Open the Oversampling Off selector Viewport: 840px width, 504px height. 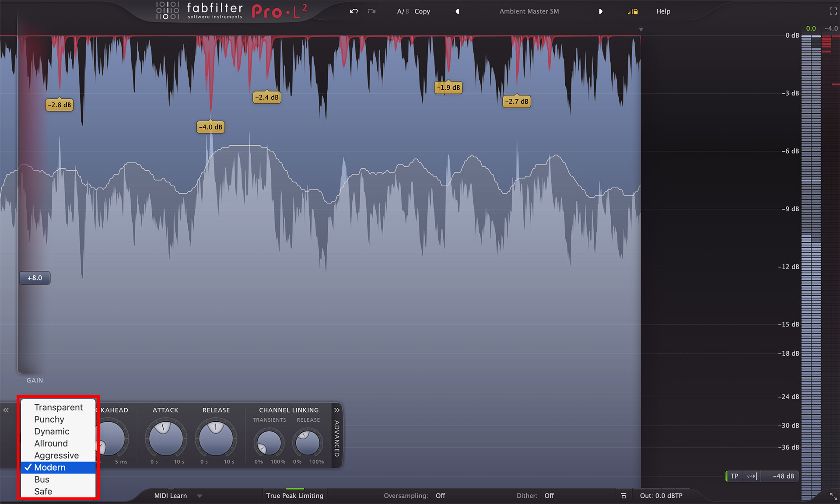pyautogui.click(x=440, y=496)
